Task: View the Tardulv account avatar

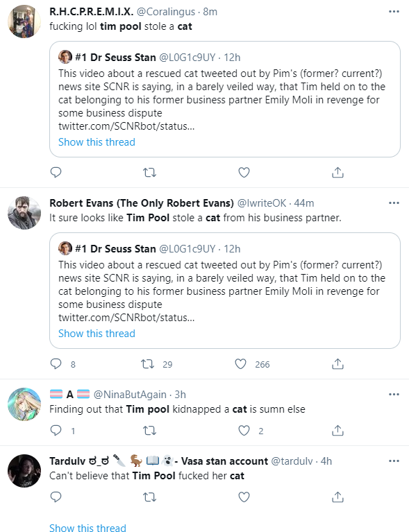Action: click(24, 470)
